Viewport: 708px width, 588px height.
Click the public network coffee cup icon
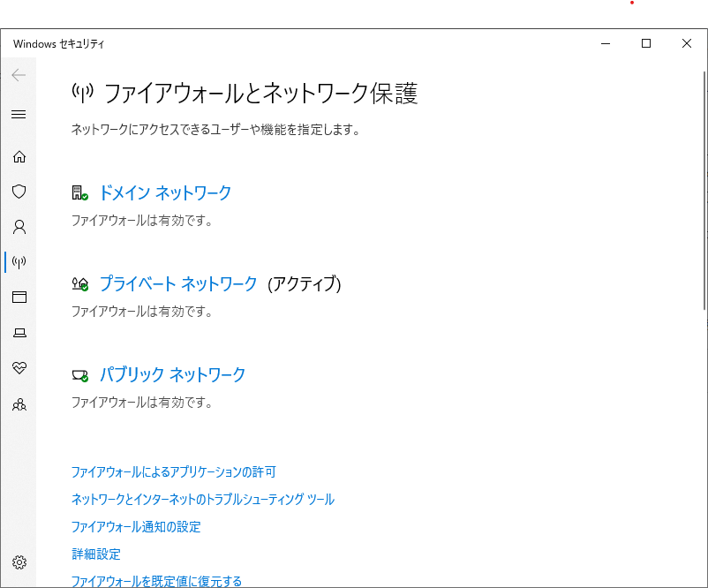coord(80,375)
